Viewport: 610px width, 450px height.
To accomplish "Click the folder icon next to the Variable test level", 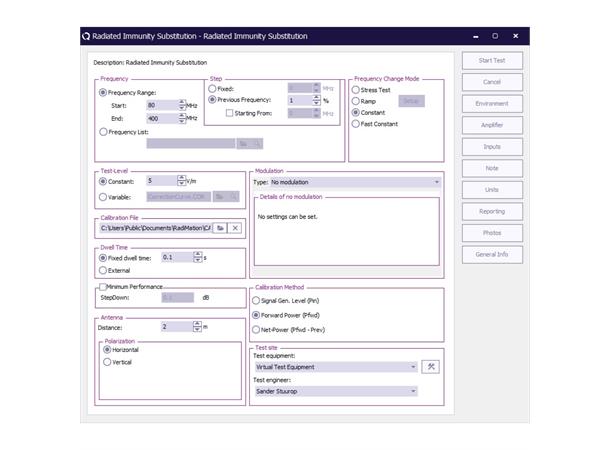I will [219, 197].
